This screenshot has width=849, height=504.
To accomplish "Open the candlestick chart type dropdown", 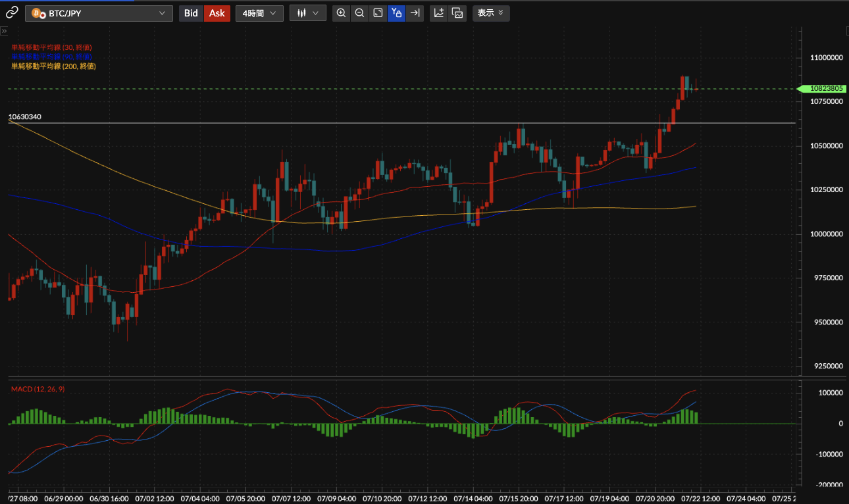I will (307, 13).
